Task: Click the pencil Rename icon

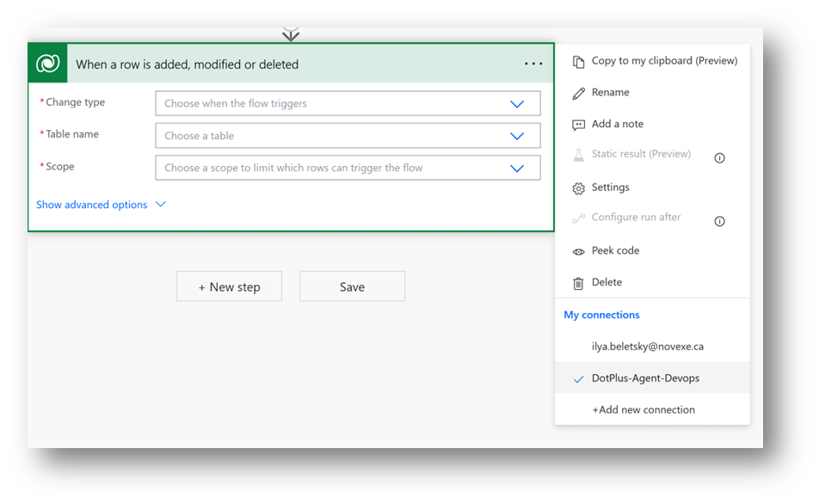Action: [578, 93]
